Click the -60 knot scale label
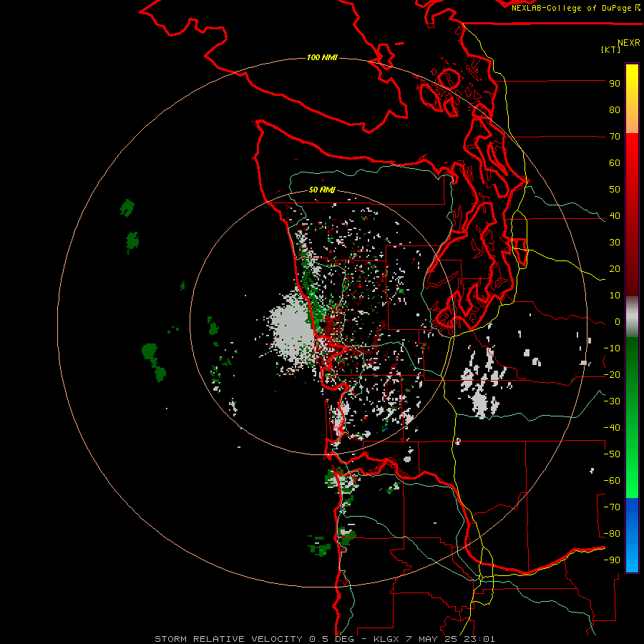 point(612,481)
